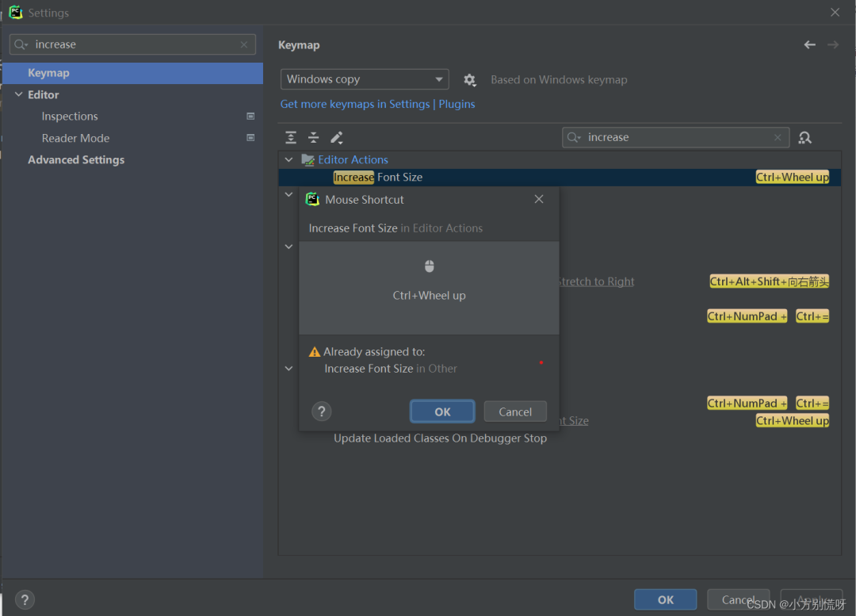The width and height of the screenshot is (856, 616).
Task: Click the help icon at Settings bottom left
Action: click(x=25, y=600)
